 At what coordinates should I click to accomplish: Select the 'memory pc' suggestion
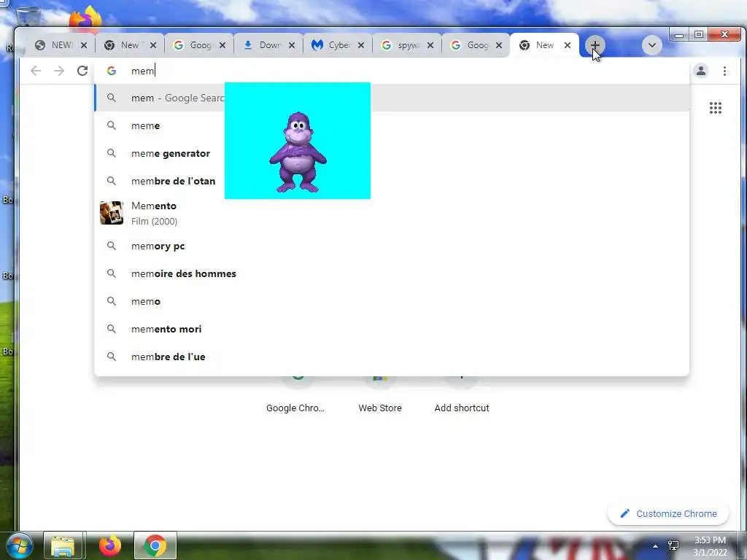(x=392, y=246)
